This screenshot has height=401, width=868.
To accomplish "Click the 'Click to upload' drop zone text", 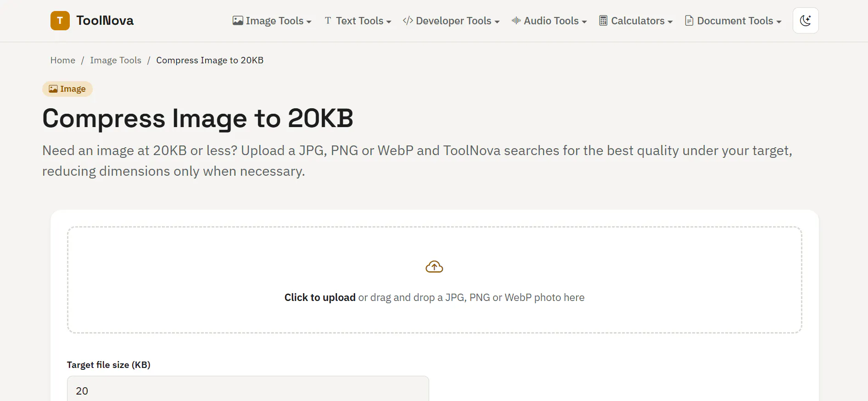I will point(320,297).
